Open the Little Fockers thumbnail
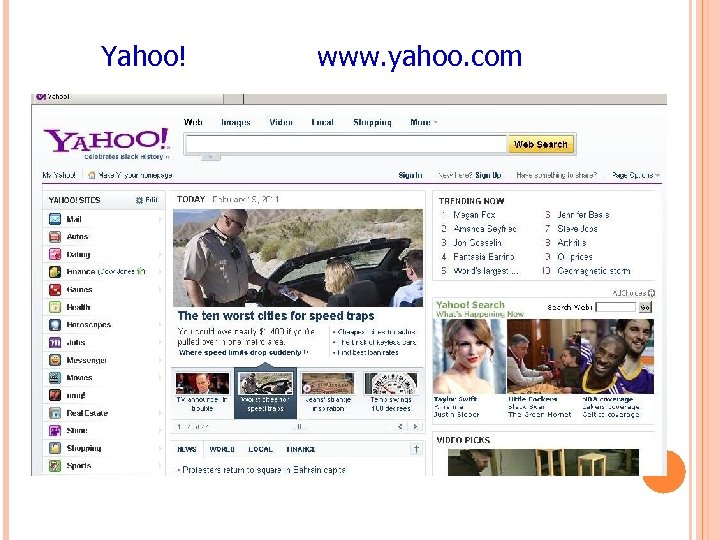This screenshot has width=720, height=540. (x=544, y=356)
